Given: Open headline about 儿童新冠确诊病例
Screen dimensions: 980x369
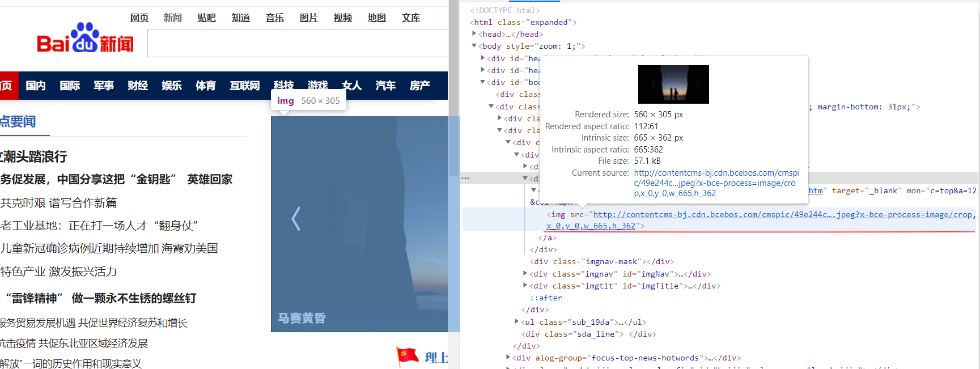Looking at the screenshot, I should [109, 248].
